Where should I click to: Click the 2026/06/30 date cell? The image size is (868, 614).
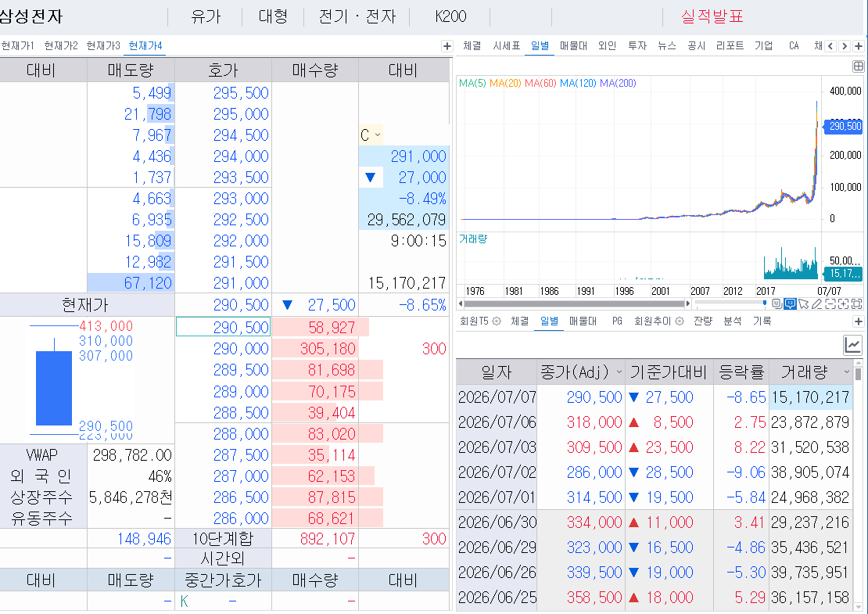pyautogui.click(x=497, y=522)
